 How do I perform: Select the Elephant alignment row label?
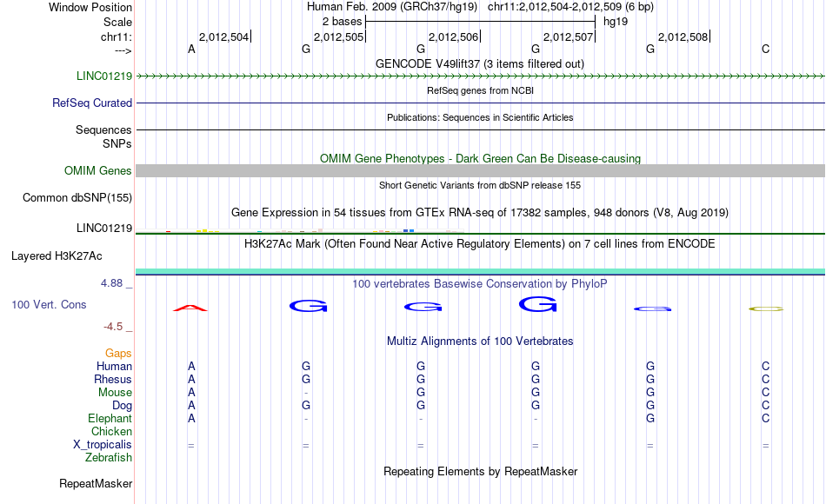click(110, 418)
